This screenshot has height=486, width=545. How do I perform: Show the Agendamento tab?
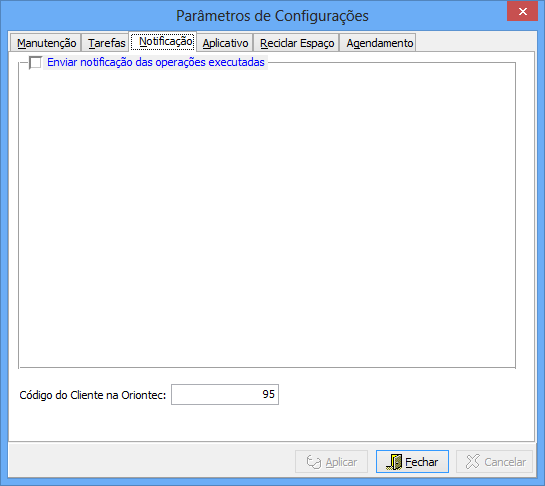[x=380, y=43]
